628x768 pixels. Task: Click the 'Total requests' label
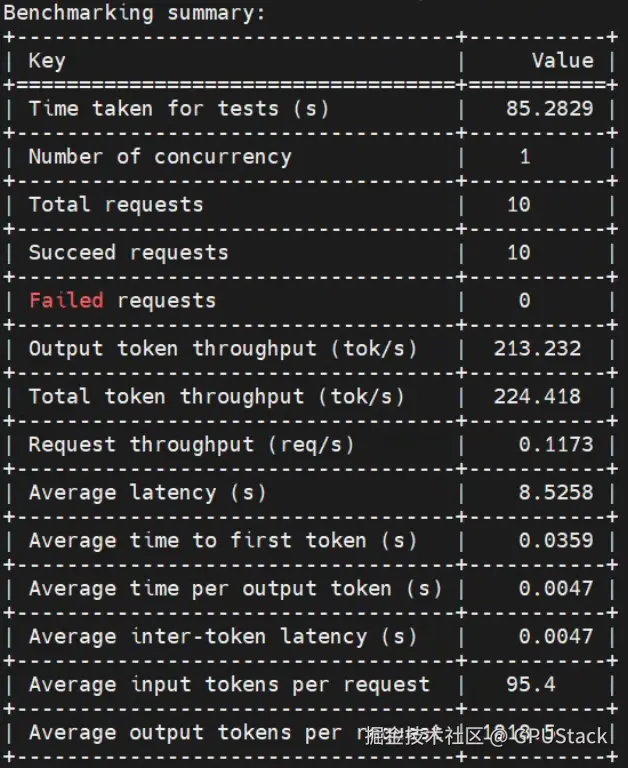pyautogui.click(x=116, y=205)
